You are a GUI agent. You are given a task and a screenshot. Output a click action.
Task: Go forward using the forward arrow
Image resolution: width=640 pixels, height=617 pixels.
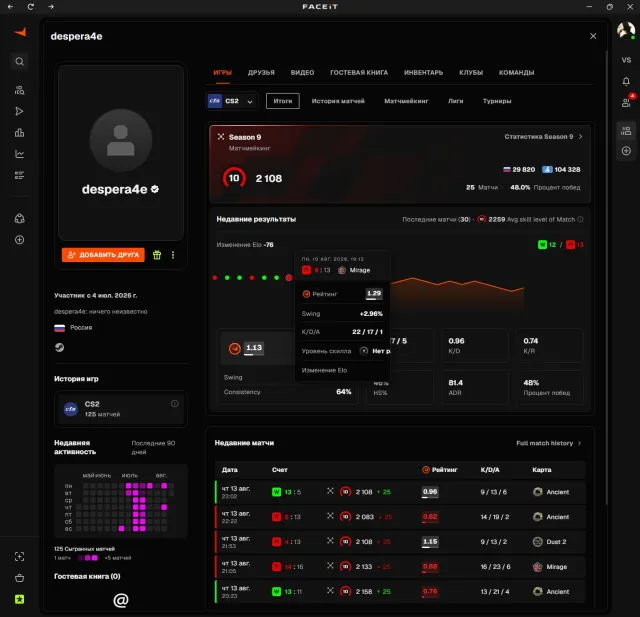[x=51, y=7]
